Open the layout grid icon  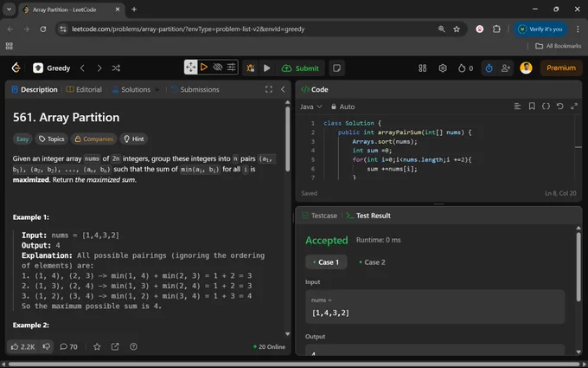[x=423, y=68]
